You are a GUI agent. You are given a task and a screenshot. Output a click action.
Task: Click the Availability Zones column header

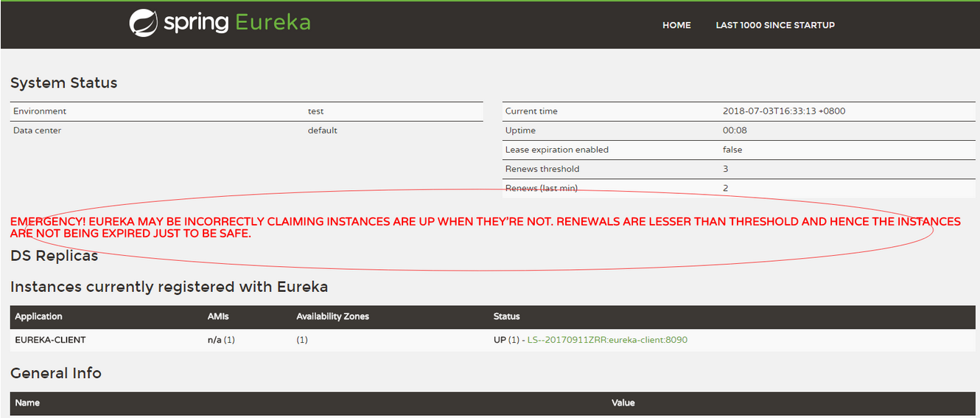(332, 316)
